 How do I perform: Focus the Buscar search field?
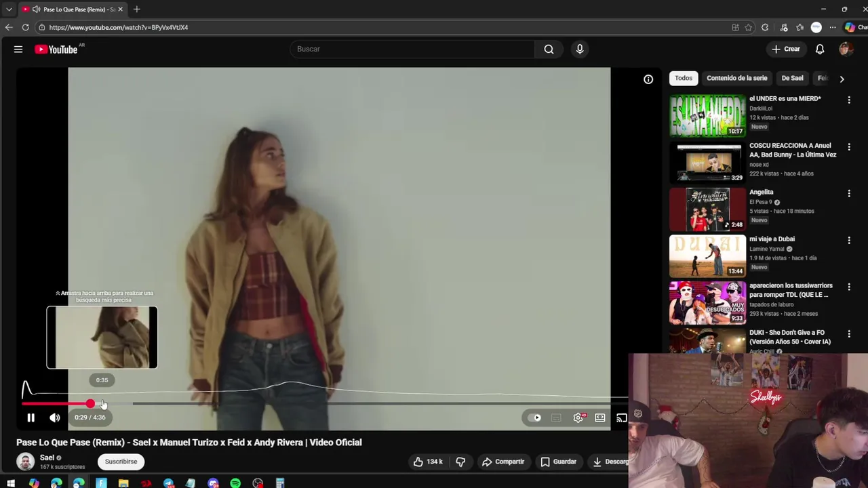coord(412,49)
